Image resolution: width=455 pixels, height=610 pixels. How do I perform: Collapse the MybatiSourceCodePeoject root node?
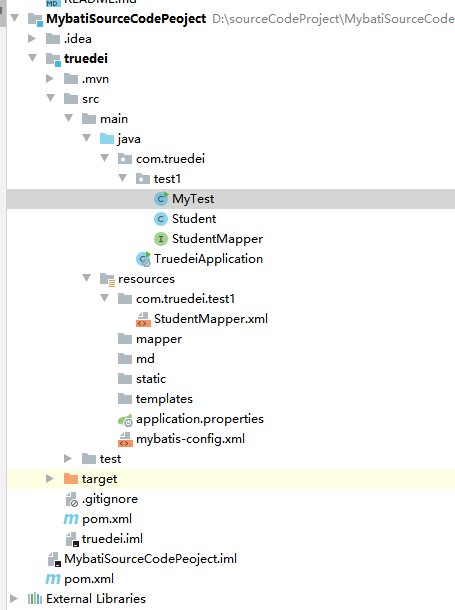[x=15, y=18]
